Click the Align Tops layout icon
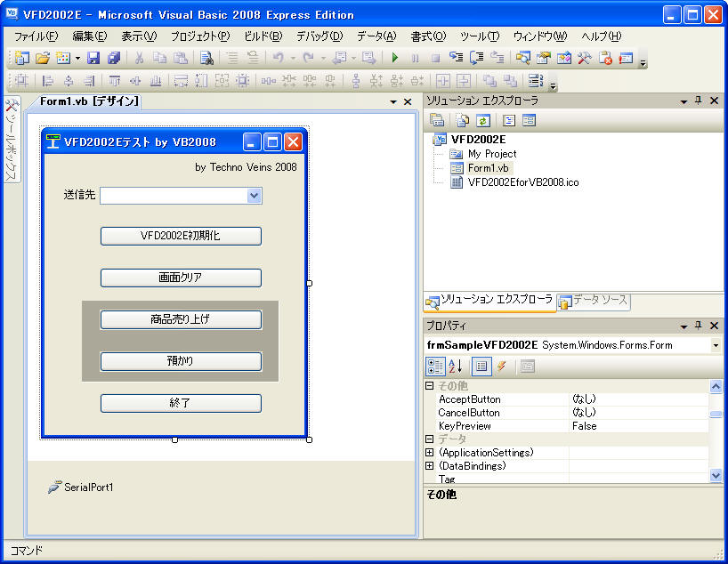The width and height of the screenshot is (728, 564). click(114, 81)
